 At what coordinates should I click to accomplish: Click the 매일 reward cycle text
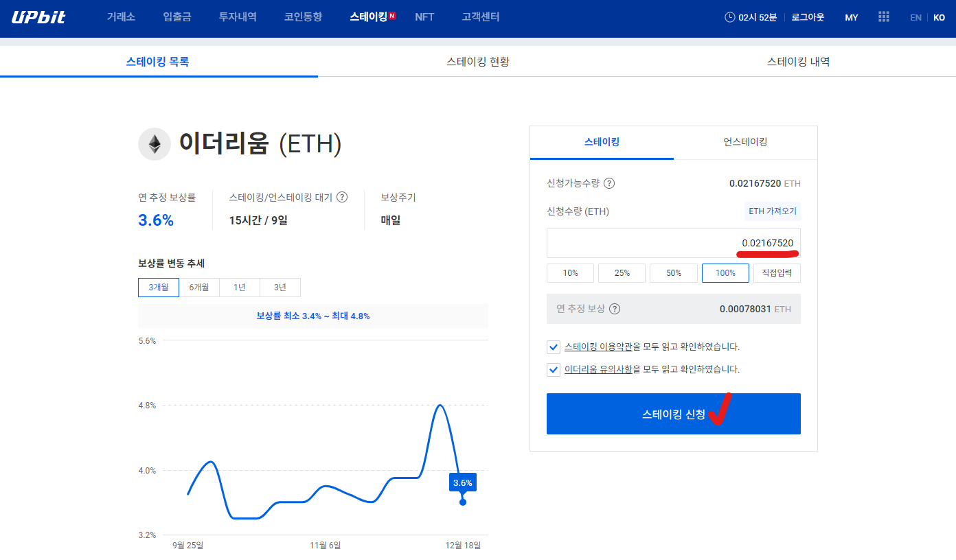point(391,220)
